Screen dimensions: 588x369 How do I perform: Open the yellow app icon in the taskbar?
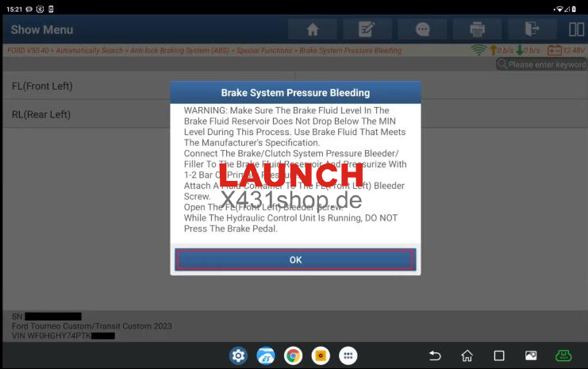point(320,356)
